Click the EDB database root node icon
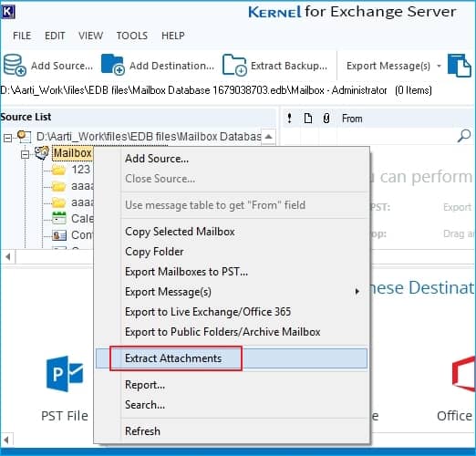Screen dimensions: 476x456 pos(24,136)
